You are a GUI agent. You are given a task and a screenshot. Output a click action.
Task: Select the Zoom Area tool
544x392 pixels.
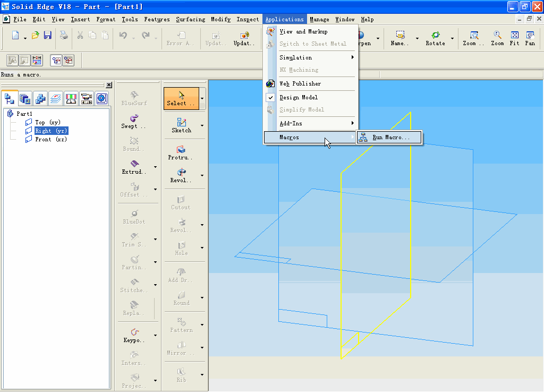point(473,38)
